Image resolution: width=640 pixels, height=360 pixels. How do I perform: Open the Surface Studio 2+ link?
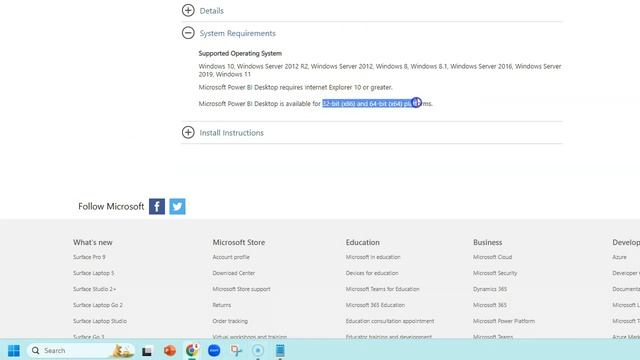click(x=94, y=289)
